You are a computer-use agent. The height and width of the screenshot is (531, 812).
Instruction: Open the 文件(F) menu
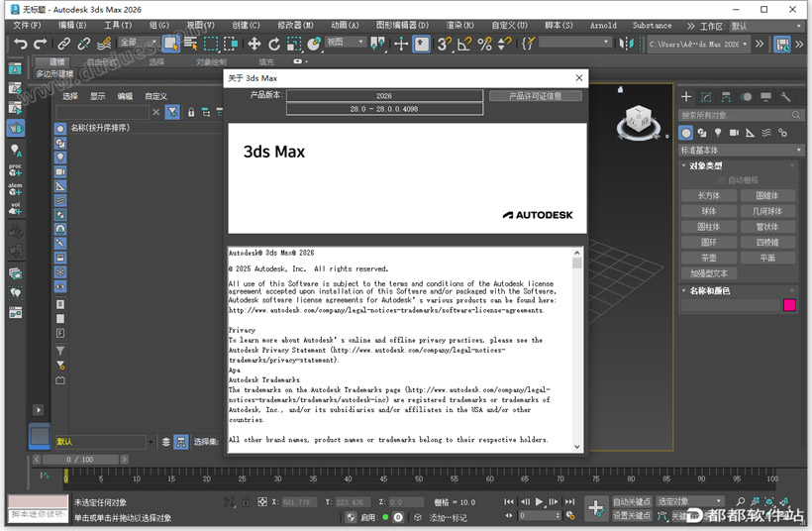[27, 26]
